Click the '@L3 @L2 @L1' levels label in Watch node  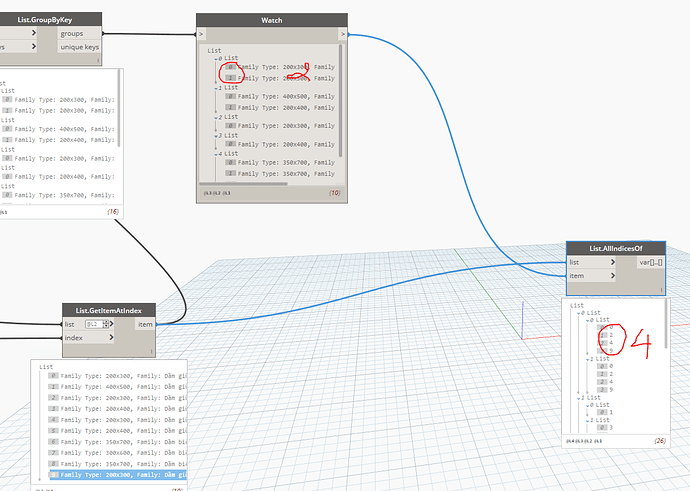[x=217, y=193]
